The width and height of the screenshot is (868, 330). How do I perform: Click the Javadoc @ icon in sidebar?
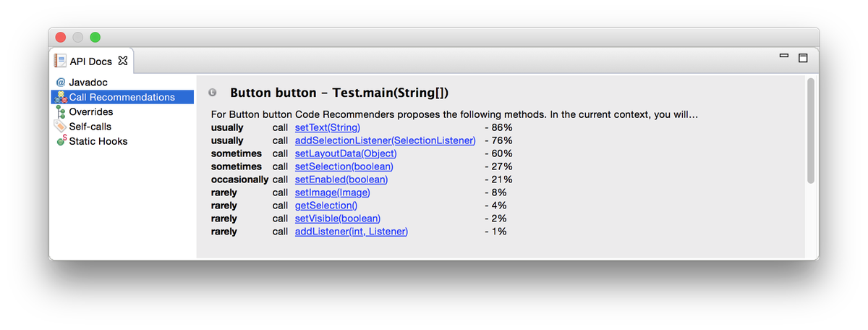[x=61, y=82]
